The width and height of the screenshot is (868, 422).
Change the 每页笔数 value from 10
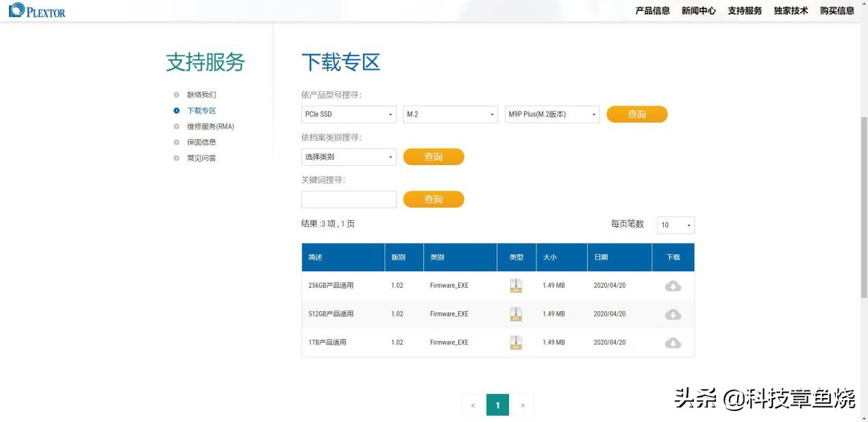click(675, 224)
